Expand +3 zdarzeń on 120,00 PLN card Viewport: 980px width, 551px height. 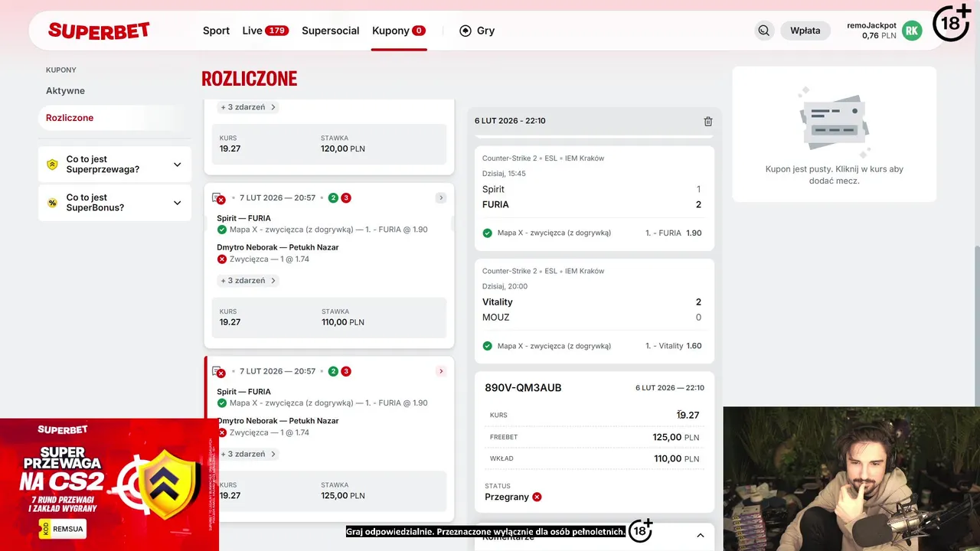[x=248, y=107]
